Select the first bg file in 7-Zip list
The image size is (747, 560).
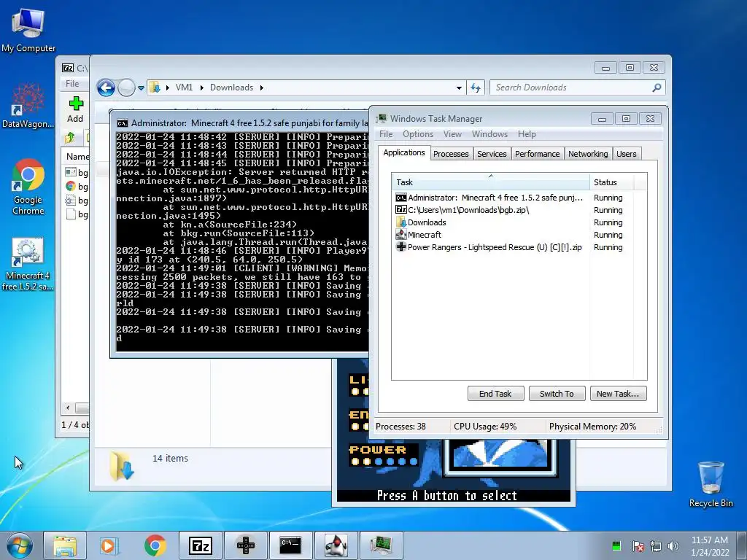[x=77, y=173]
